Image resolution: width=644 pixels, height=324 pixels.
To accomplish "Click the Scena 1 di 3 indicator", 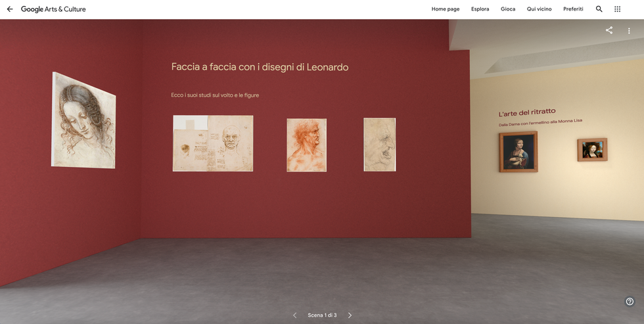I will [322, 315].
